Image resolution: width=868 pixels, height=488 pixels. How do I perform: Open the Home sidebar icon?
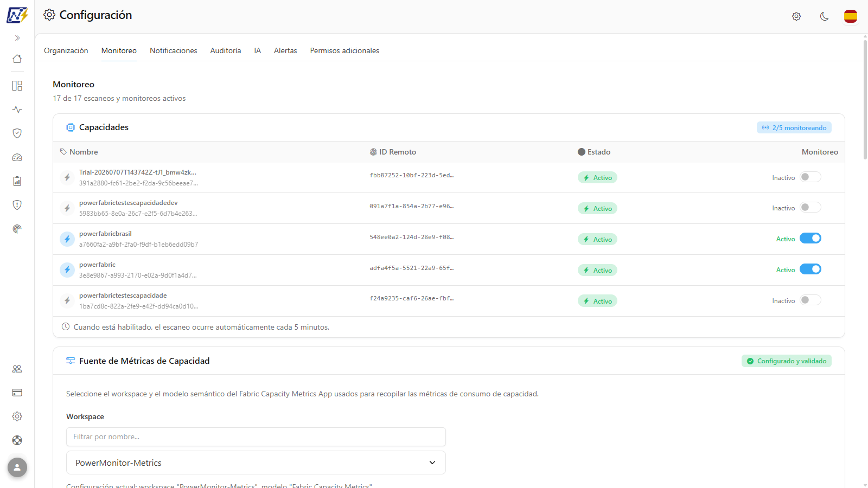click(x=17, y=59)
